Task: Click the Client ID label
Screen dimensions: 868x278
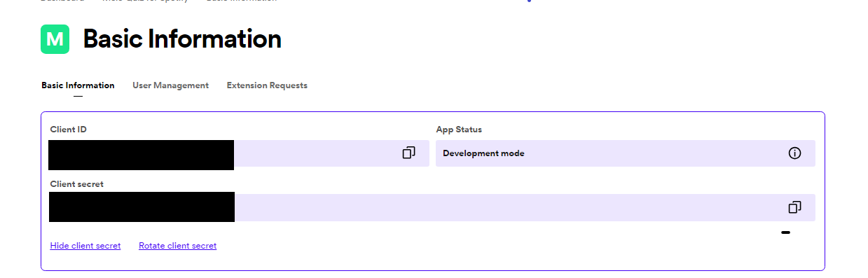Action: click(x=69, y=130)
